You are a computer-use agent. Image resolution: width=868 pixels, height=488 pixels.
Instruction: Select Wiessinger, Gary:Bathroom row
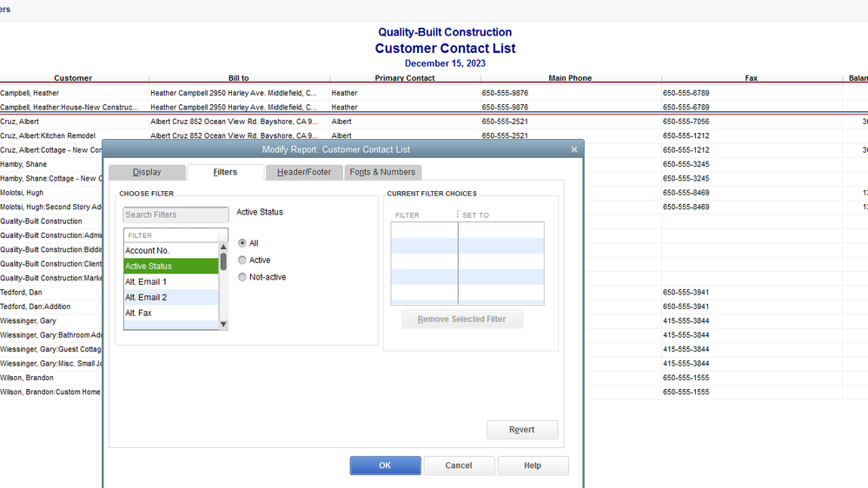(51, 334)
